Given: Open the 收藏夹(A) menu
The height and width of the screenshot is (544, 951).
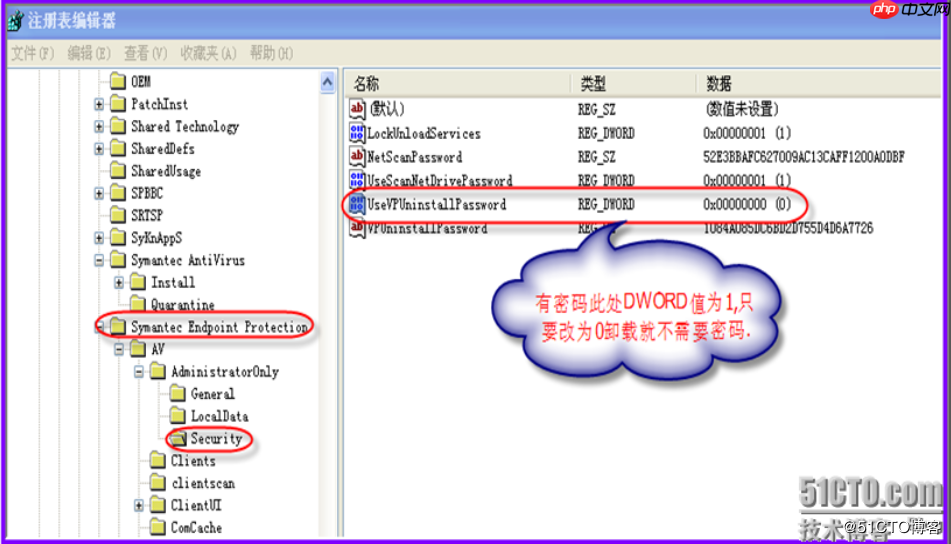Looking at the screenshot, I should 208,53.
